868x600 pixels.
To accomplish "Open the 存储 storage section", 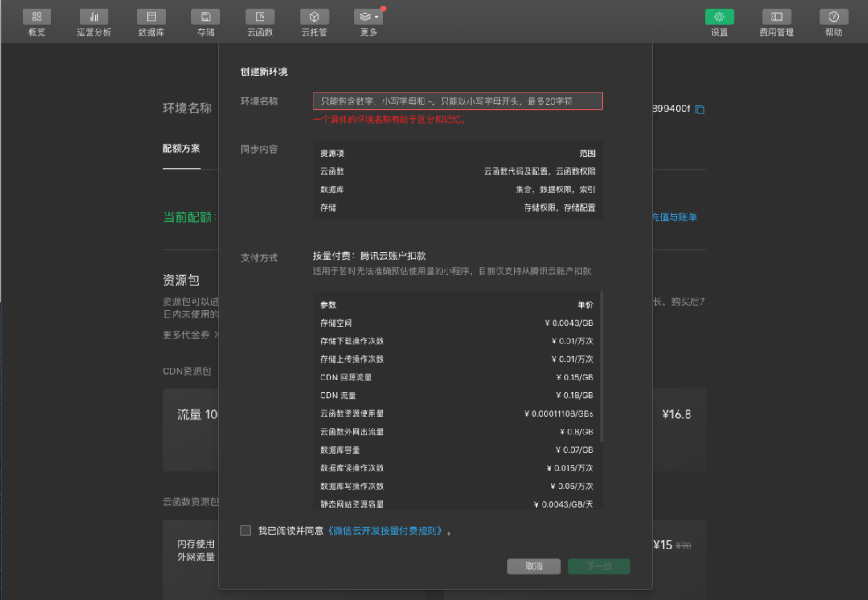I will [206, 23].
